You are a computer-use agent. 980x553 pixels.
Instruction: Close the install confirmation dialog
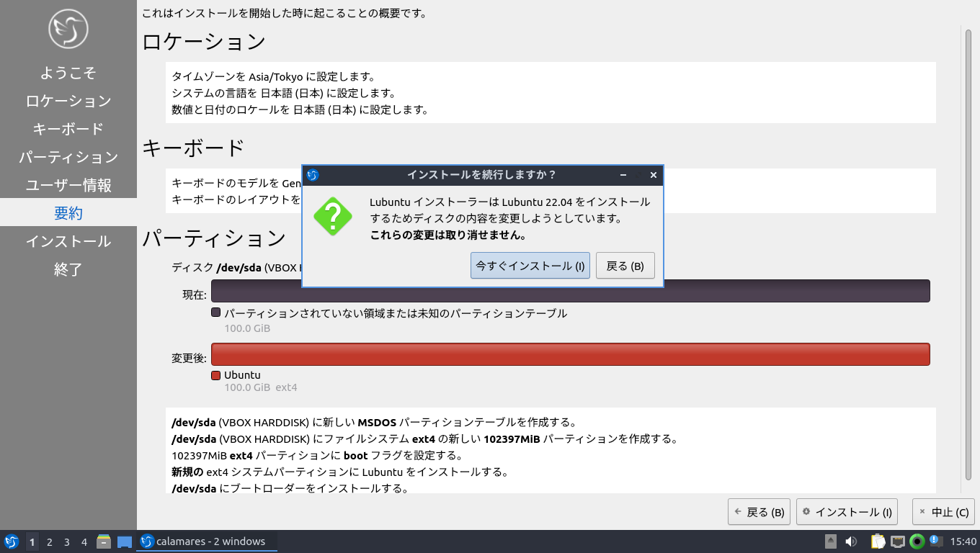[654, 175]
